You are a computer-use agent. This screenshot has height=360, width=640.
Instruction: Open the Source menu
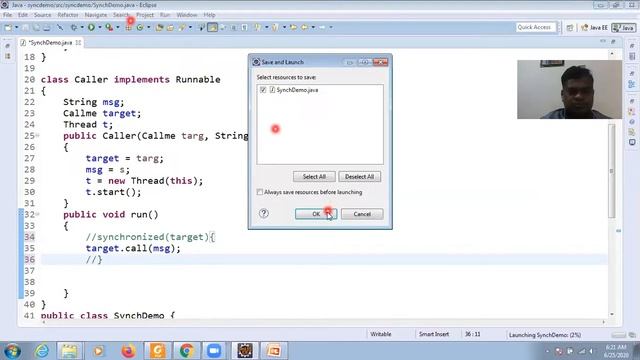[x=42, y=15]
